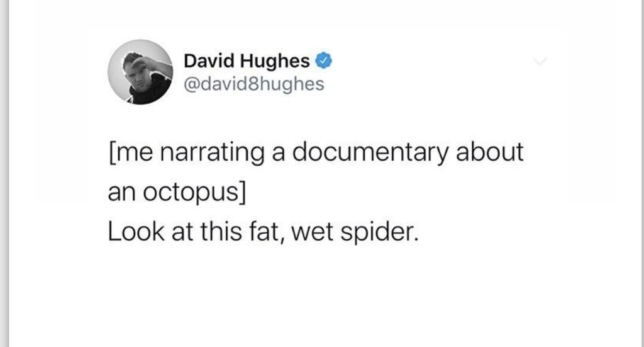Screen dimensions: 644x347
Task: Visit the @david8hughes handle link
Action: 254,84
